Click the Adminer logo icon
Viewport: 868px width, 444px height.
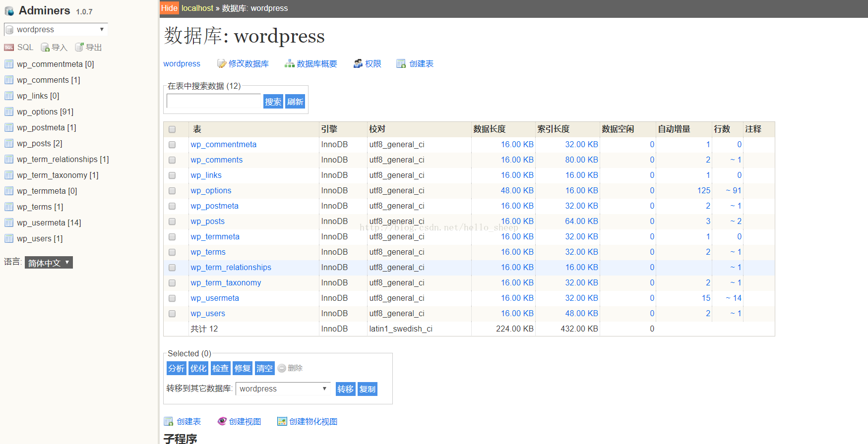[x=9, y=11]
